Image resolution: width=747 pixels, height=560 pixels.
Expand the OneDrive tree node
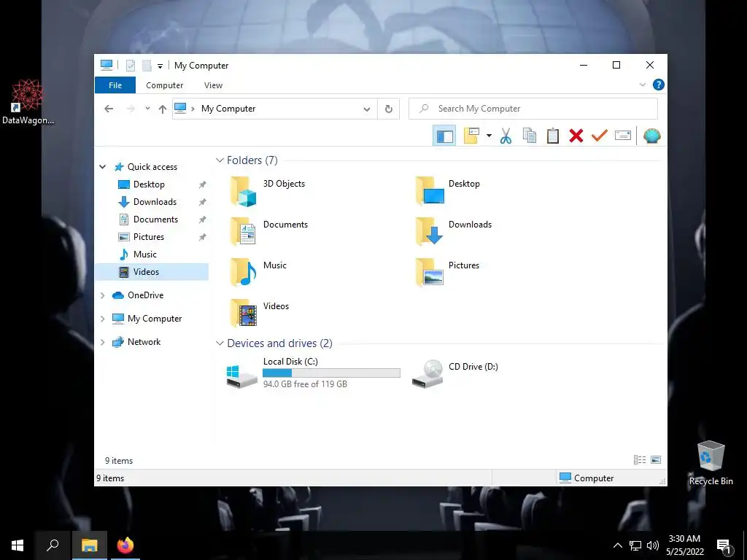point(102,295)
